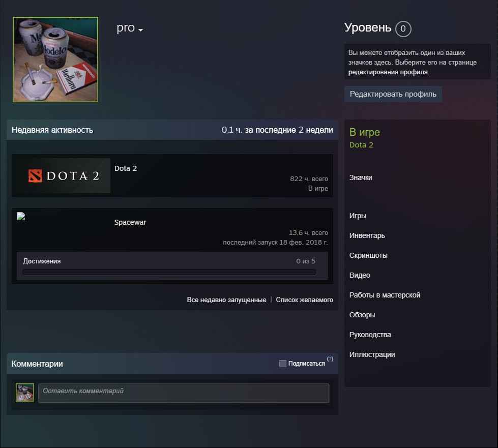The image size is (498, 448).
Task: Click the level 0 badge circle
Action: (403, 28)
